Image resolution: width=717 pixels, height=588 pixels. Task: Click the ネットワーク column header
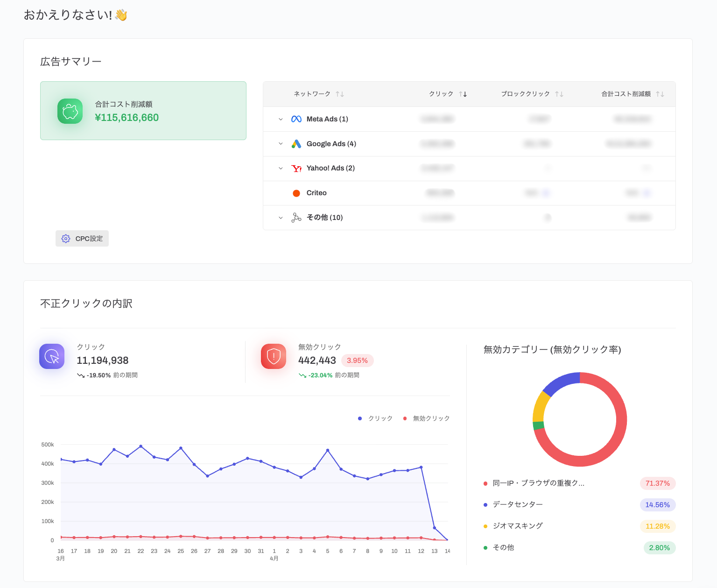pos(312,94)
